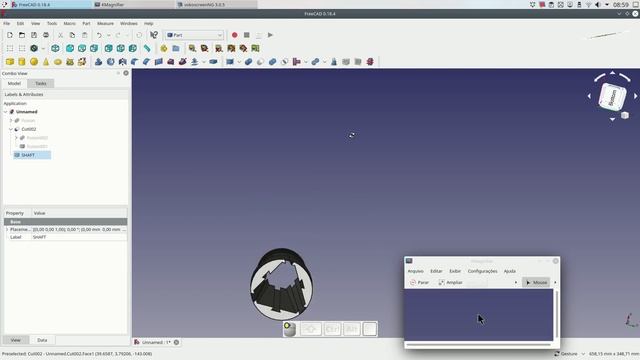Click the Stop macro recording square

click(247, 35)
